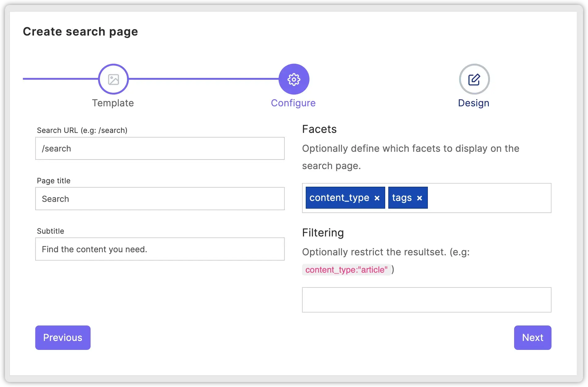The image size is (588, 387).
Task: Click the Search URL input containing /search
Action: [160, 148]
